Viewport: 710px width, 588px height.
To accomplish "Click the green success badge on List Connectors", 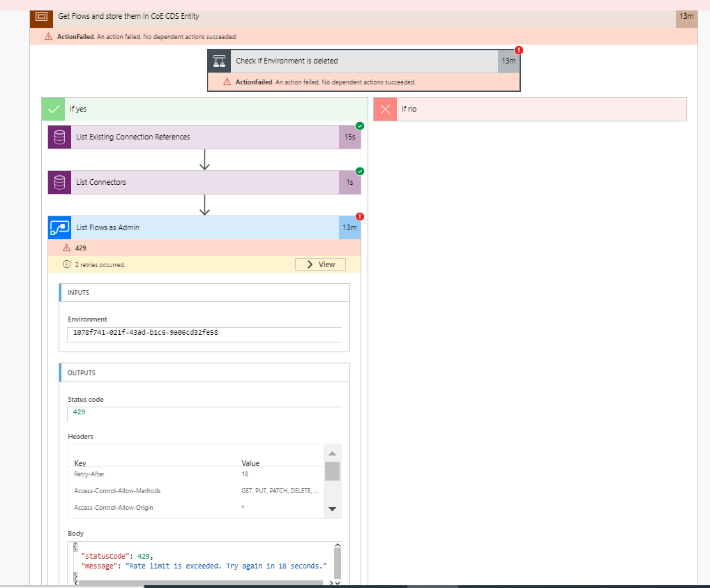I will [360, 171].
